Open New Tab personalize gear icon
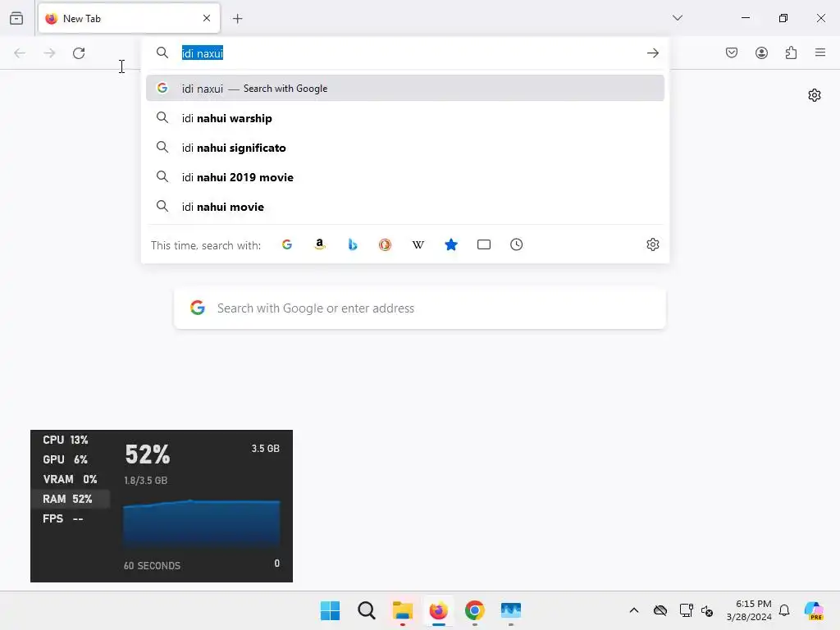840x630 pixels. coord(815,95)
